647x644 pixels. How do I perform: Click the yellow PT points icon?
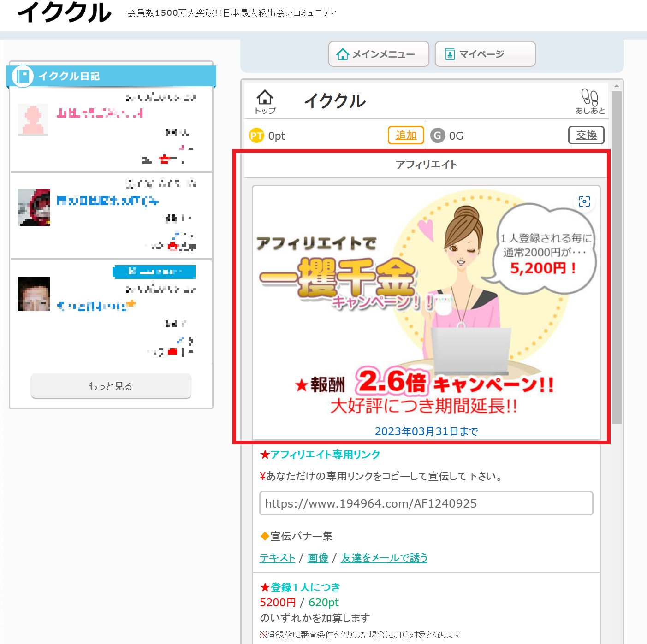click(x=256, y=136)
